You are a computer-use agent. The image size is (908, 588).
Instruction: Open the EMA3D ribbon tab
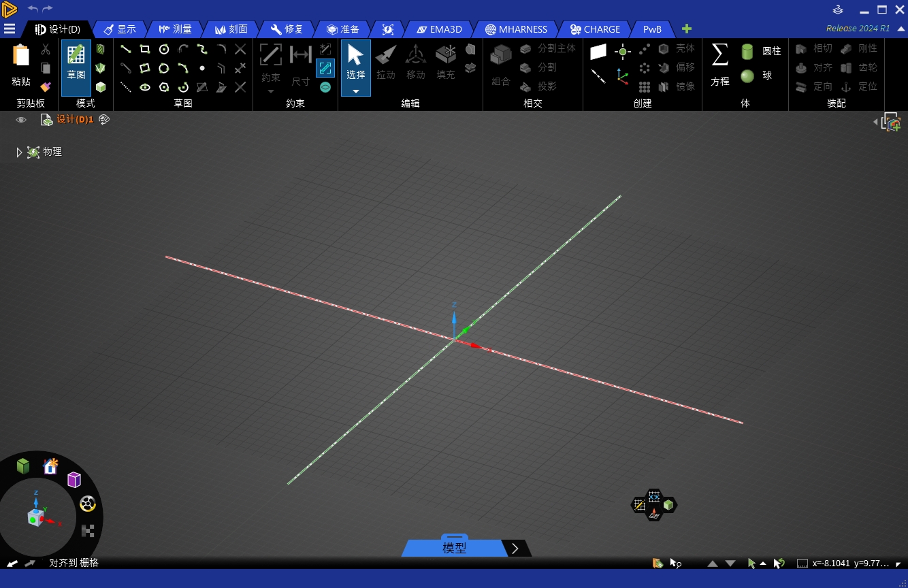pyautogui.click(x=439, y=29)
